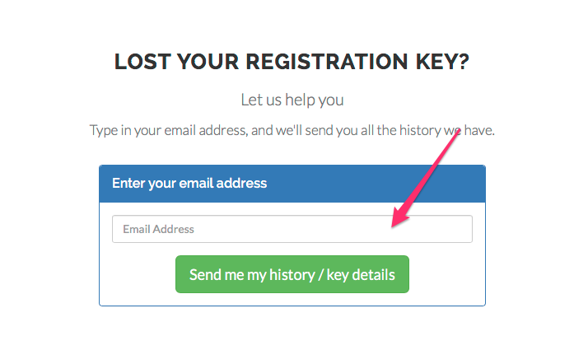The height and width of the screenshot is (364, 588).
Task: Click the tip of the pink arrow
Action: click(394, 226)
